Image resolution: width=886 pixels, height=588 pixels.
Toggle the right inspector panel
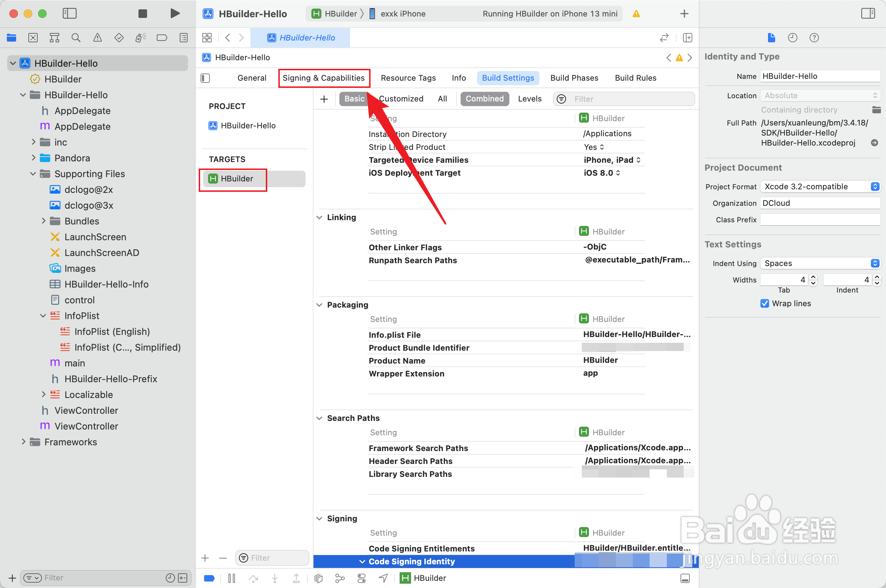[868, 14]
